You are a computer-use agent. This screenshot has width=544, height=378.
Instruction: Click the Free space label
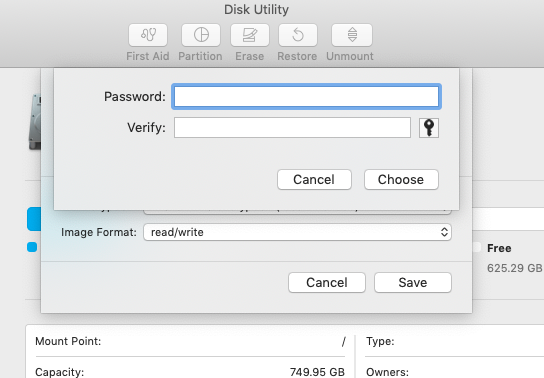(x=499, y=248)
